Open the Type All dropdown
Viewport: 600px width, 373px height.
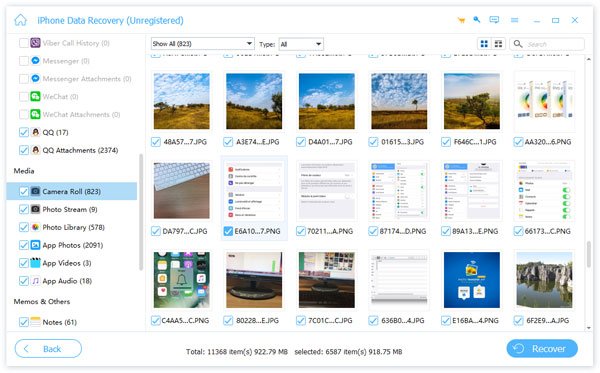(x=301, y=44)
